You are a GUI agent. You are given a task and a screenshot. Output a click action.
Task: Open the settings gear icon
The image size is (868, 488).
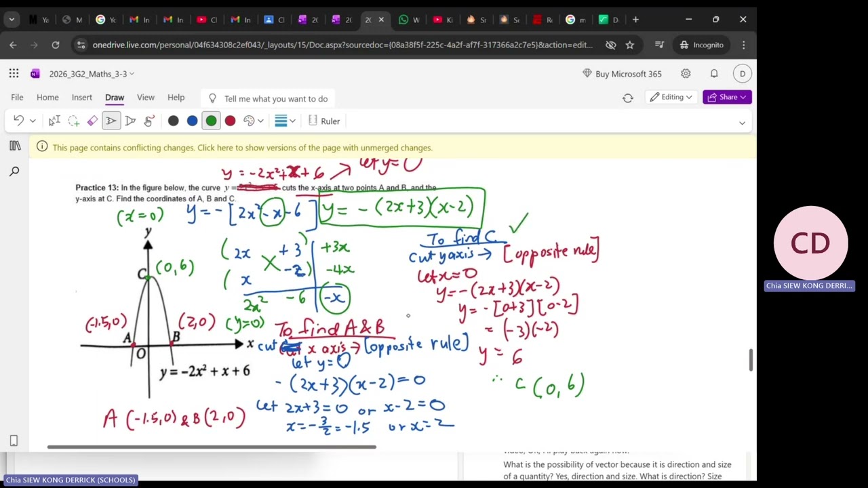tap(686, 74)
